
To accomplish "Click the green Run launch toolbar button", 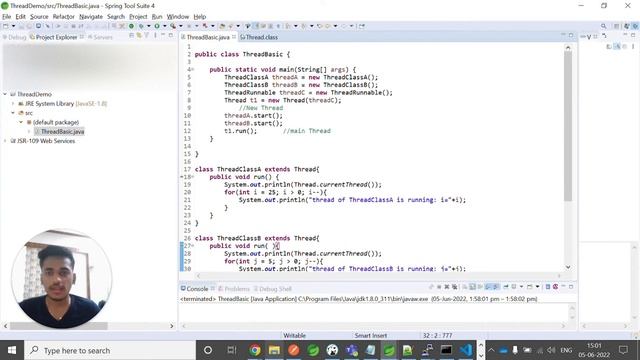I will point(157,26).
